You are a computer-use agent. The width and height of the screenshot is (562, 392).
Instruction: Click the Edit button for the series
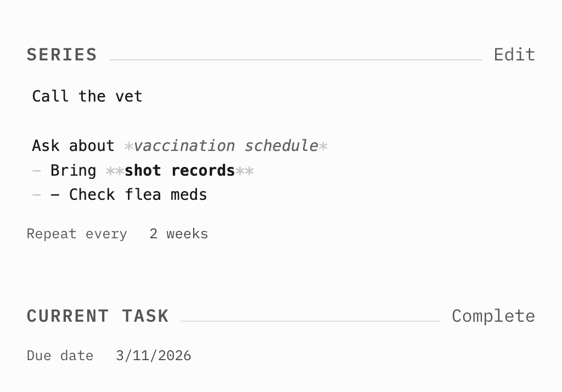(514, 54)
